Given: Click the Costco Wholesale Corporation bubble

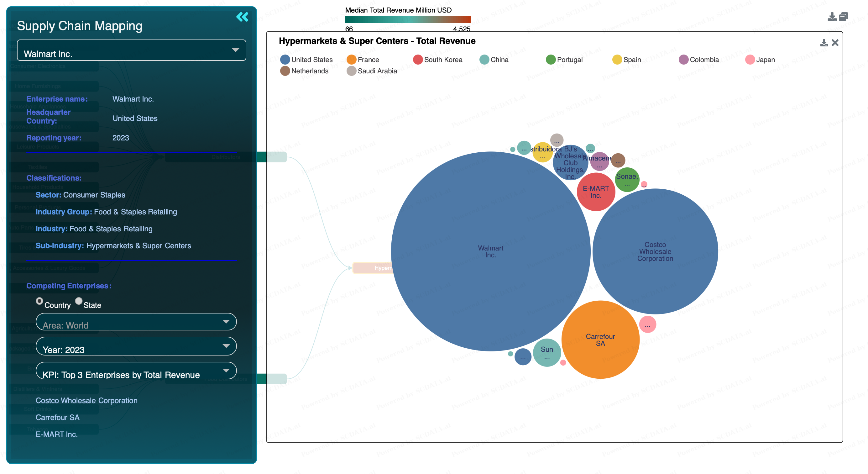Looking at the screenshot, I should coord(655,251).
